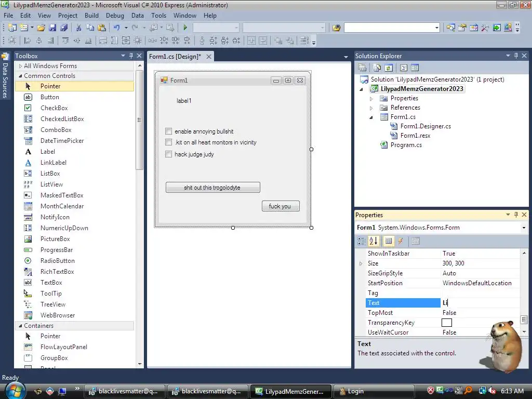Click Alphabetical sort icon in Properties panel

373,241
